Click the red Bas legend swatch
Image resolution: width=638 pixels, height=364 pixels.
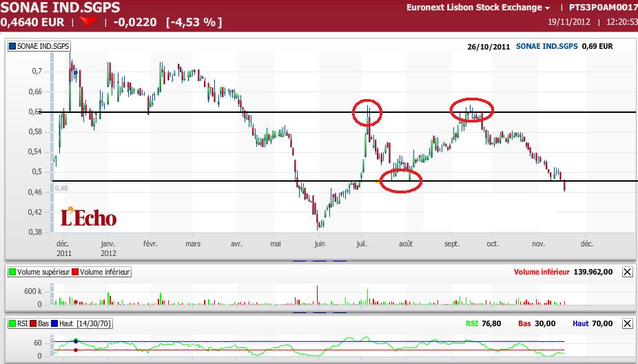point(33,323)
